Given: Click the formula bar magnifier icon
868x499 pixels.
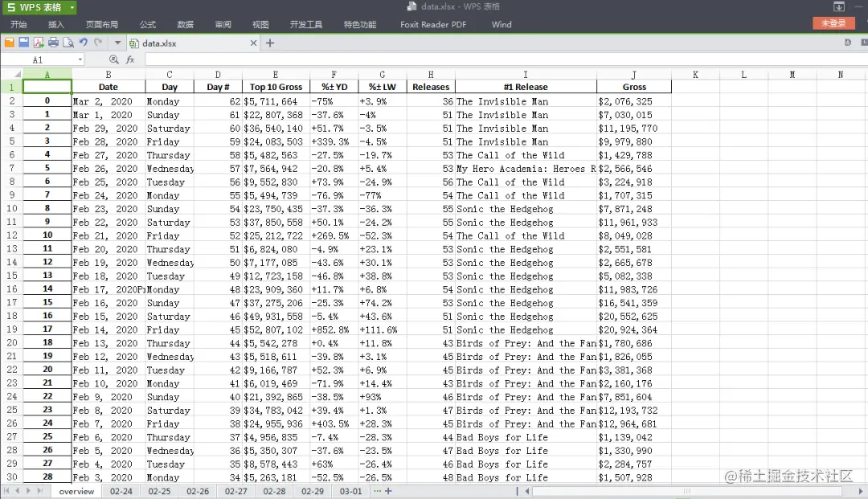Looking at the screenshot, I should click(x=113, y=59).
